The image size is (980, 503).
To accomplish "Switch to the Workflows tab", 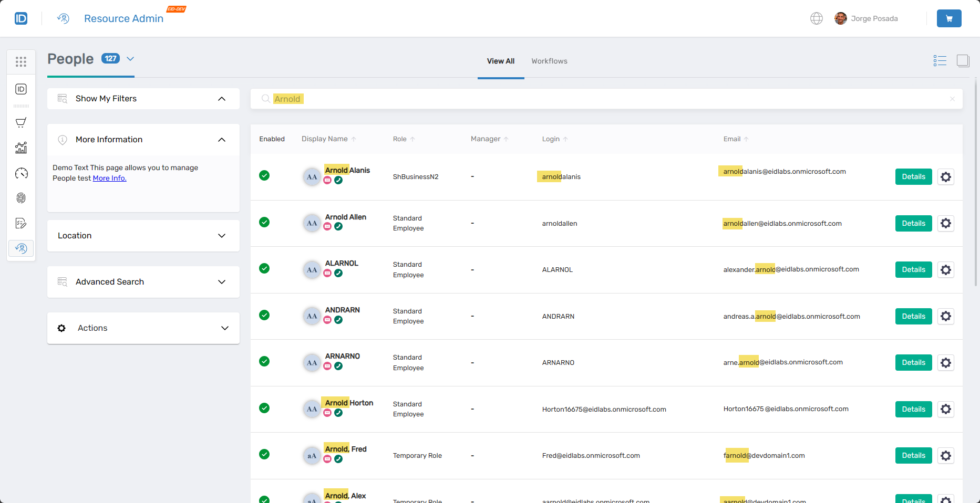I will pyautogui.click(x=549, y=61).
